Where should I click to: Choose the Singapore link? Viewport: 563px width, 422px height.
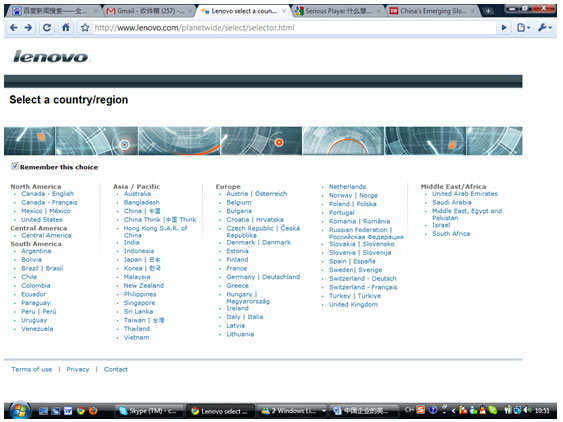click(139, 303)
